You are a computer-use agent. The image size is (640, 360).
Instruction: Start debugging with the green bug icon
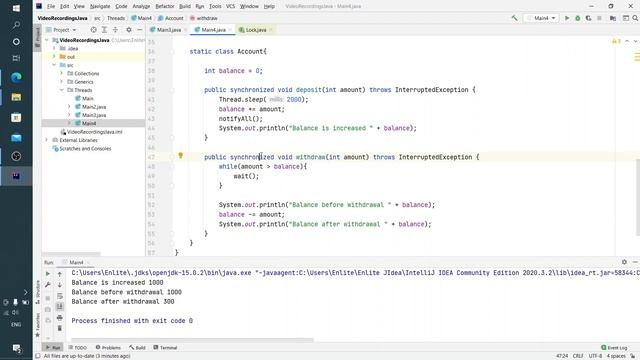coord(578,18)
